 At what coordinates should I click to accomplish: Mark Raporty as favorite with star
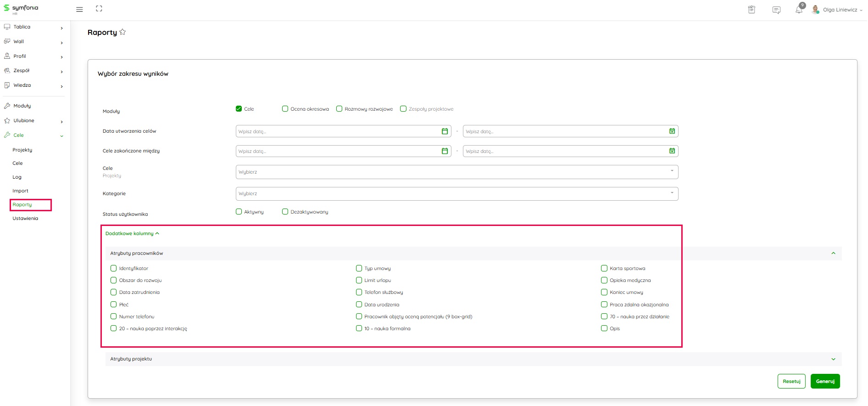[122, 32]
